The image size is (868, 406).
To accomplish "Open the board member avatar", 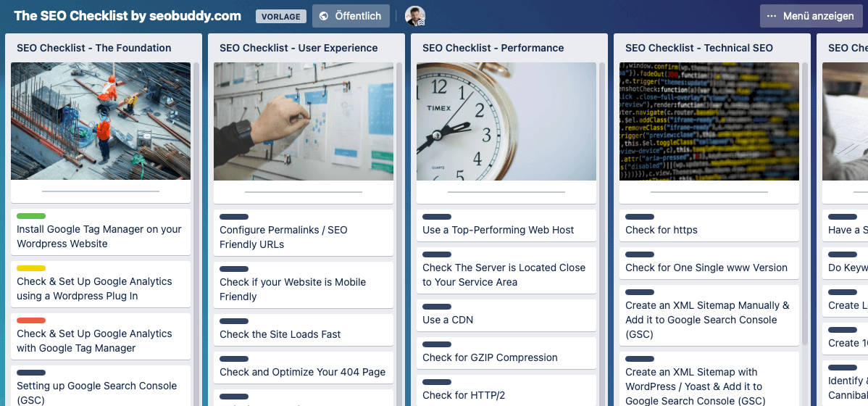I will coord(414,16).
